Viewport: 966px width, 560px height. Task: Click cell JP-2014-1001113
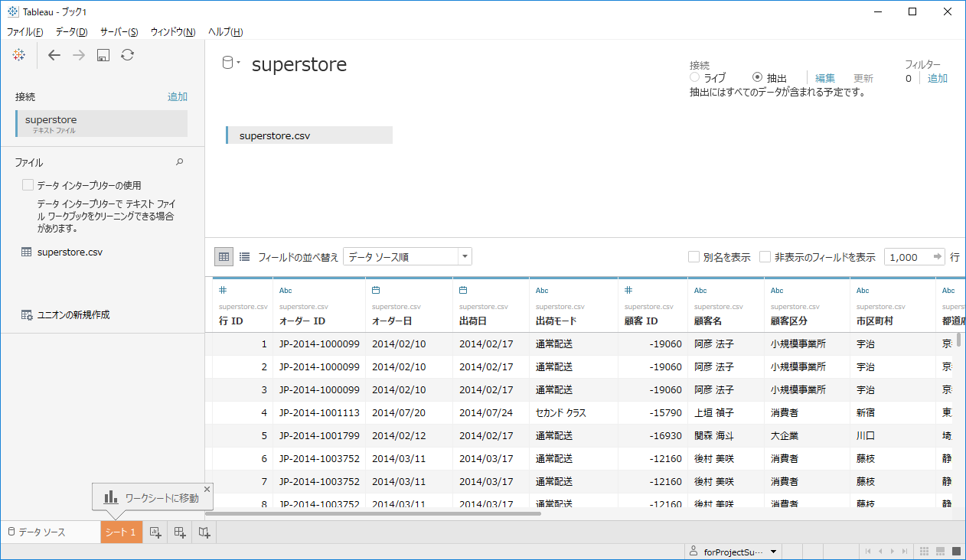pyautogui.click(x=319, y=412)
